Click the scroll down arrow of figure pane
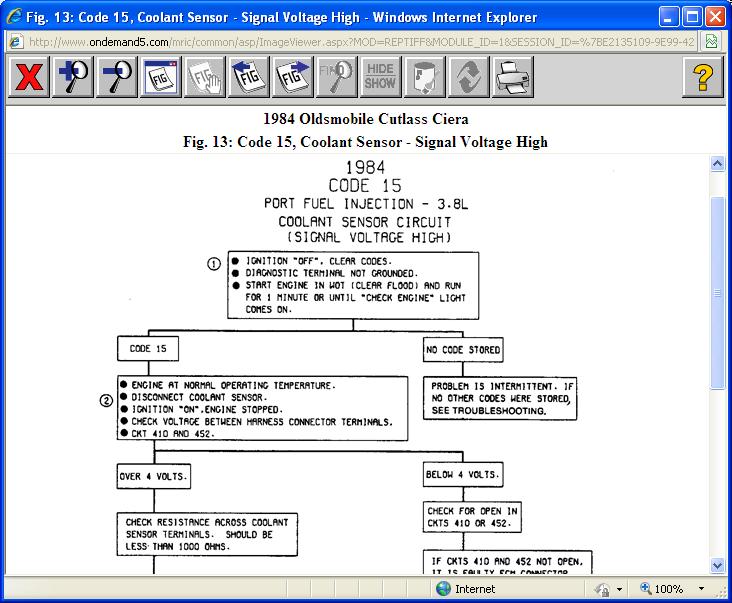The image size is (732, 603). pos(718,566)
